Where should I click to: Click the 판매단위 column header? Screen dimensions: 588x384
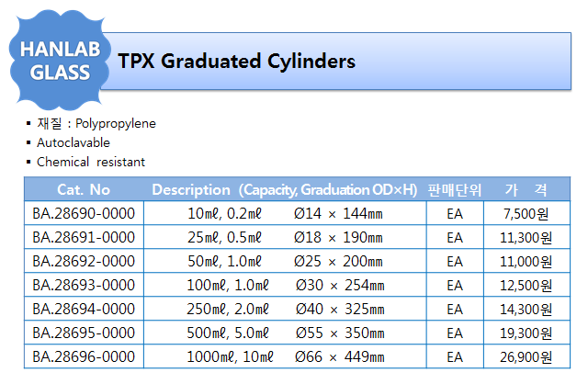click(455, 190)
